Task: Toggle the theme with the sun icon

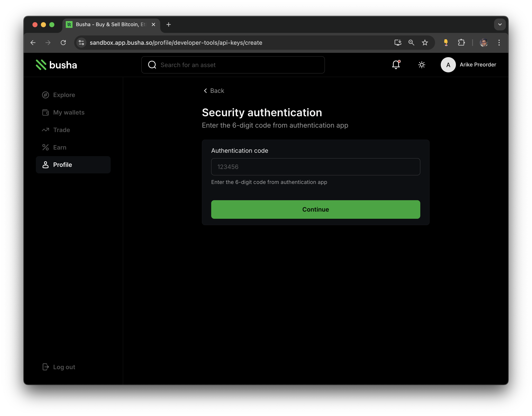Action: [x=422, y=65]
